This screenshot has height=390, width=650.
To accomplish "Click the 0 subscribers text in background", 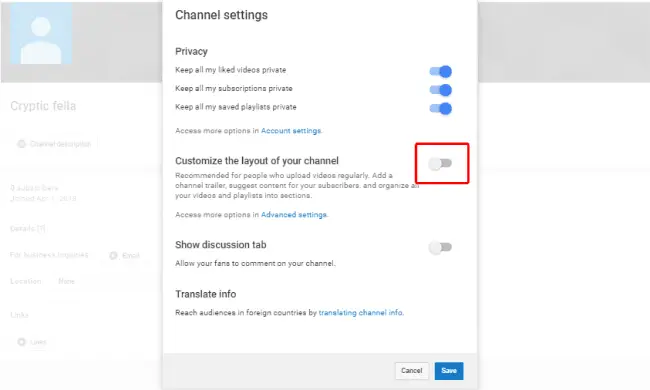I will [x=34, y=188].
